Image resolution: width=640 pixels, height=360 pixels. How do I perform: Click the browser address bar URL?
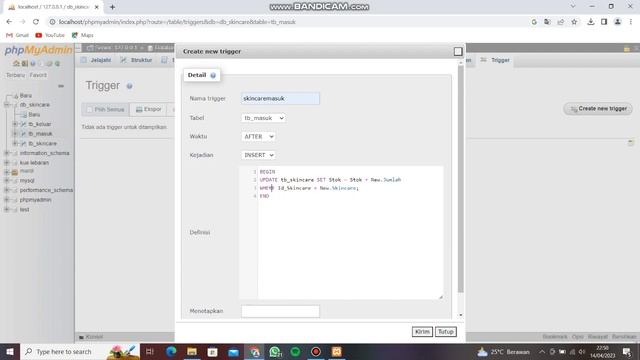pos(177,22)
